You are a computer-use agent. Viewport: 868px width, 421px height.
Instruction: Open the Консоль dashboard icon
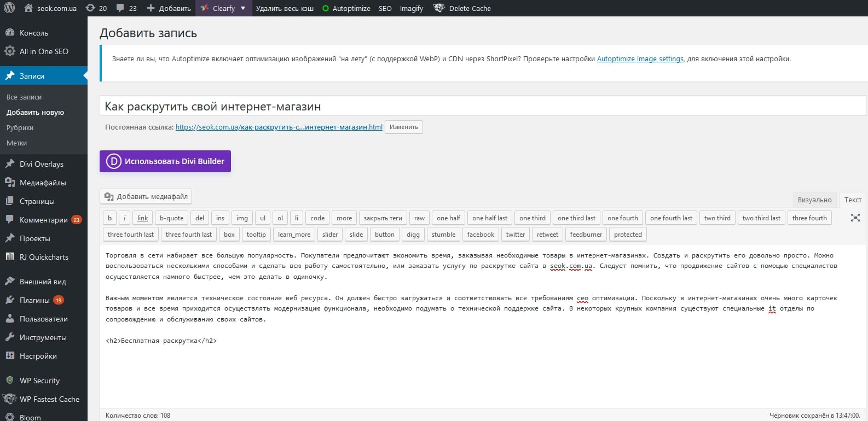click(x=10, y=33)
